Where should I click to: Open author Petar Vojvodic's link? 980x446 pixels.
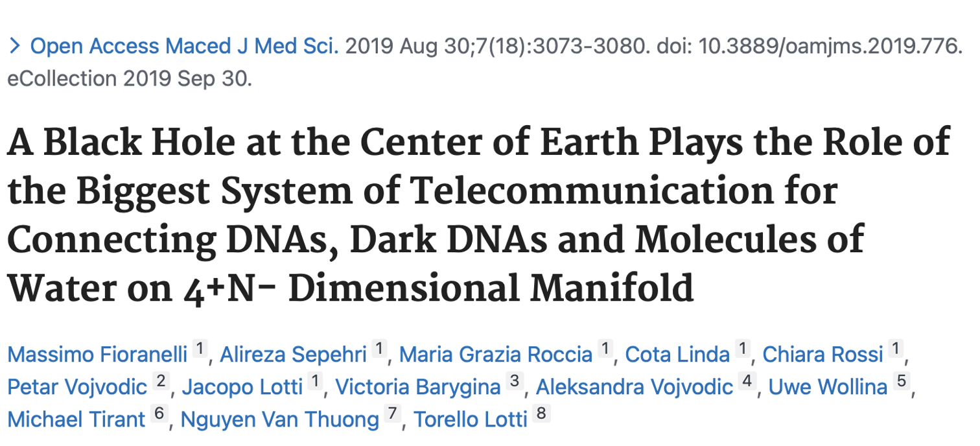click(77, 387)
